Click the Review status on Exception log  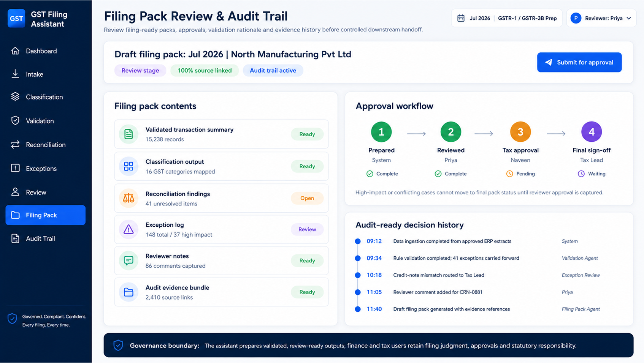[307, 229]
